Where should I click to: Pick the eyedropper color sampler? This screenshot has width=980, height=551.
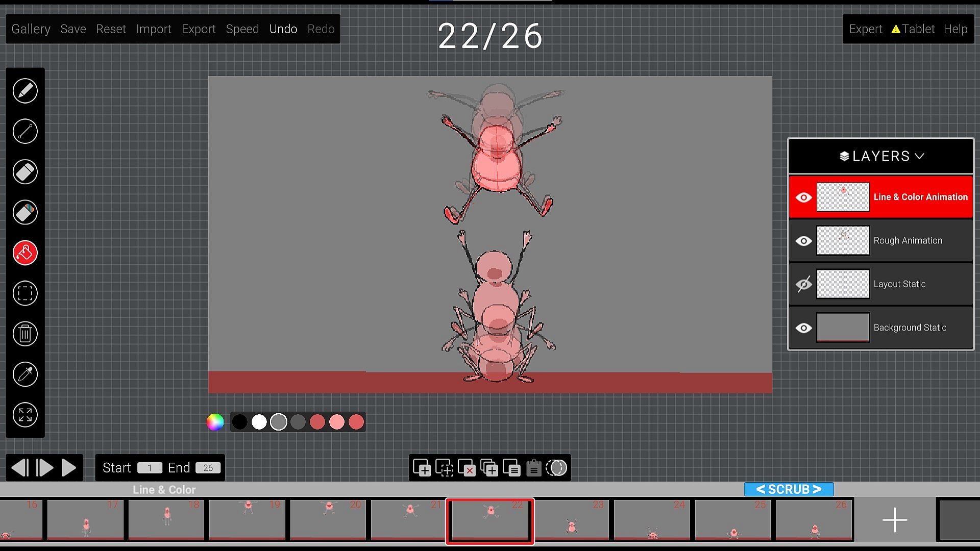(25, 374)
